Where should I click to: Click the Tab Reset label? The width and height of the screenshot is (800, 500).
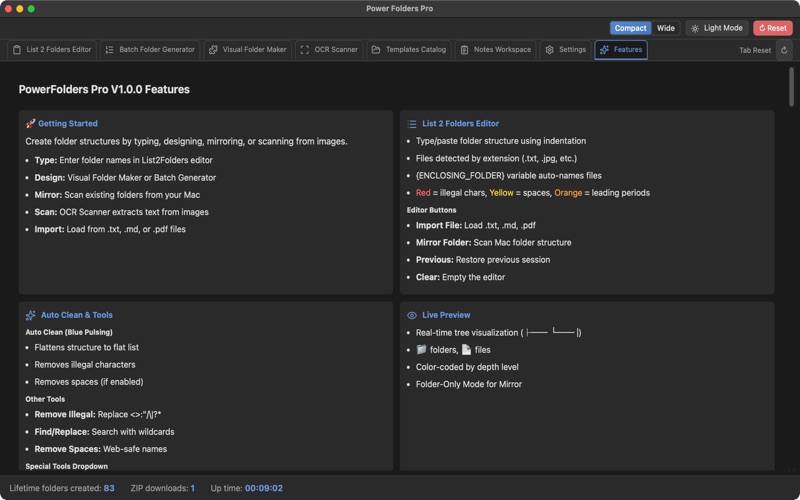click(755, 51)
